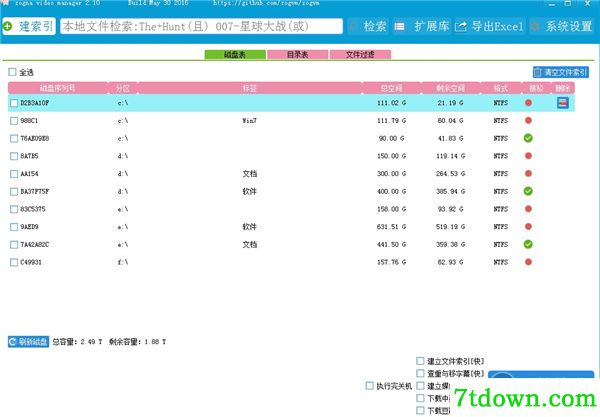
Task: Switch to the 文件过滤 tab
Action: point(360,55)
